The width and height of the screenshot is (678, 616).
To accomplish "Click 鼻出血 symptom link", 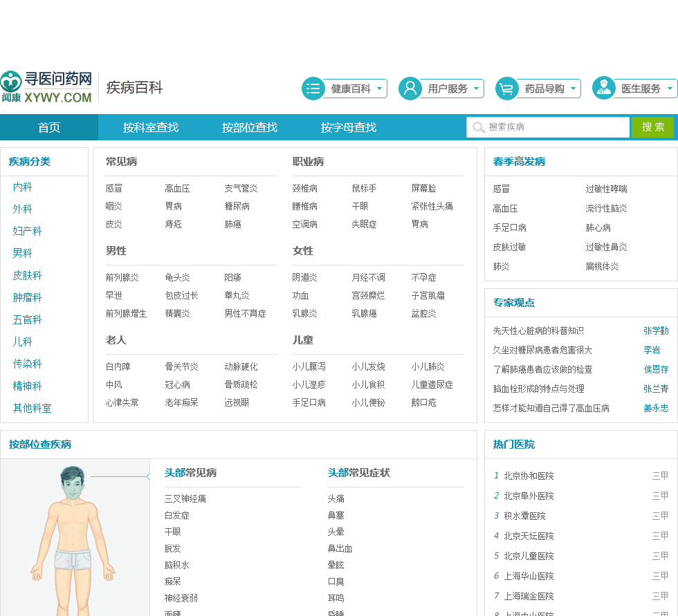I will pos(340,549).
